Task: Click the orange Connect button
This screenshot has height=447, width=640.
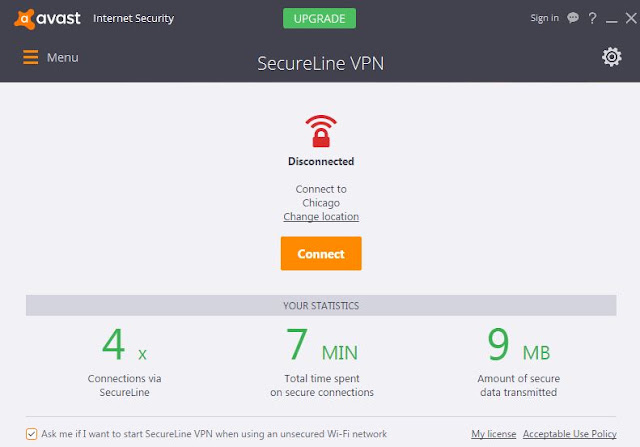Action: click(321, 254)
